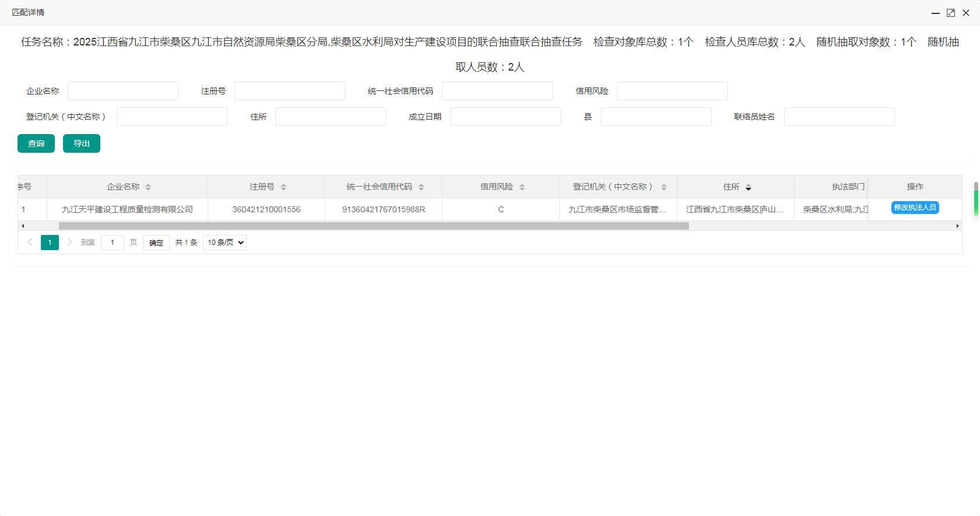Viewport: 980px width, 516px height.
Task: Click into the 统一社会信用代码 filter field
Action: point(497,91)
